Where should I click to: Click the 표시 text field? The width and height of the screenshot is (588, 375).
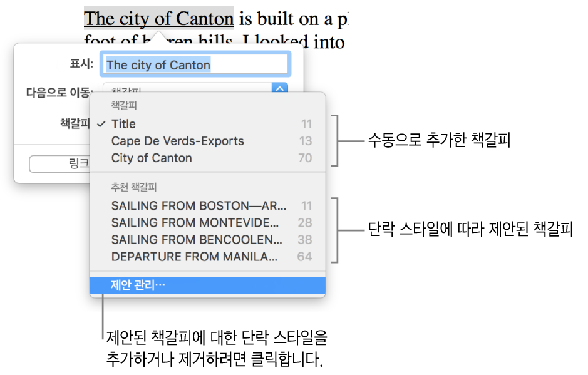pyautogui.click(x=195, y=65)
